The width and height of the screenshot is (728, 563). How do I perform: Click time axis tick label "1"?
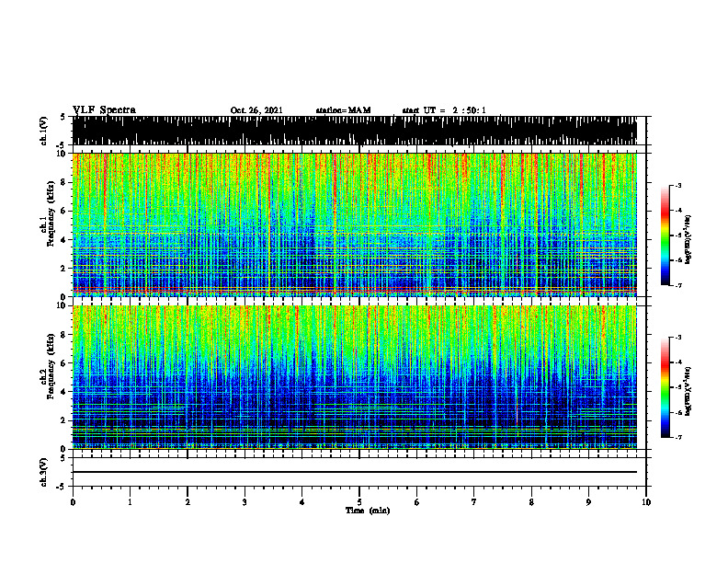click(130, 502)
